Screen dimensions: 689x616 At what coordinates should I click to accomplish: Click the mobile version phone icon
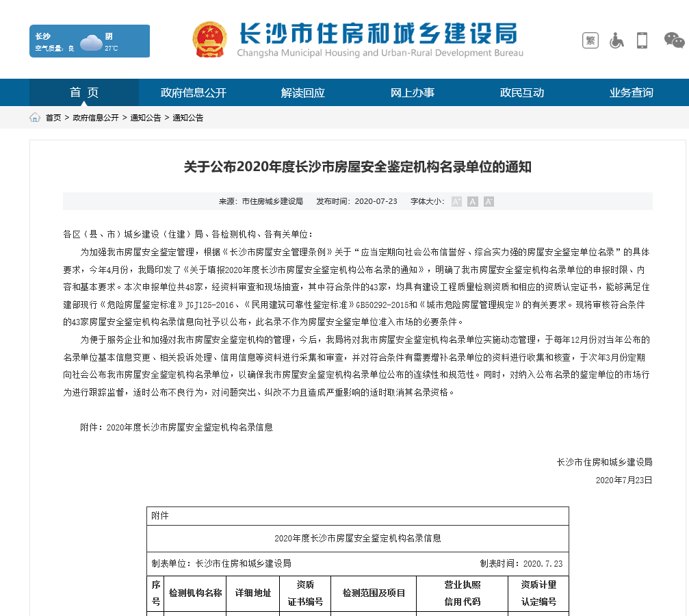click(642, 41)
